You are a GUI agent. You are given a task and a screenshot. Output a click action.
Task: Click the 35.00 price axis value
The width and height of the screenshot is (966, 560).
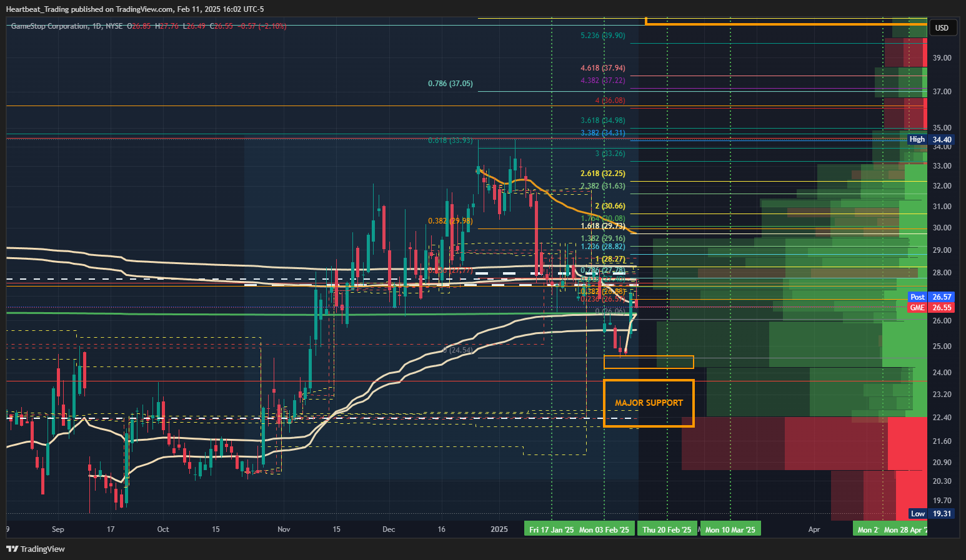click(x=942, y=128)
